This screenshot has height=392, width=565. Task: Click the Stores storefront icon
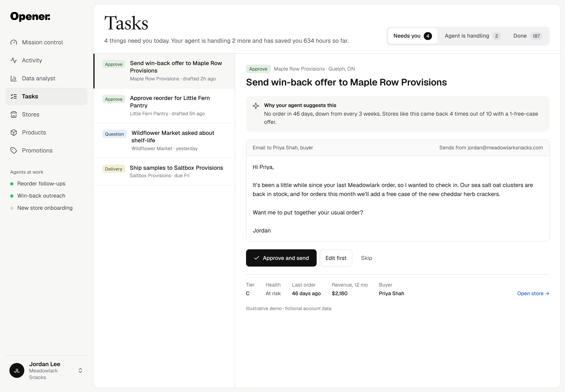tap(14, 114)
